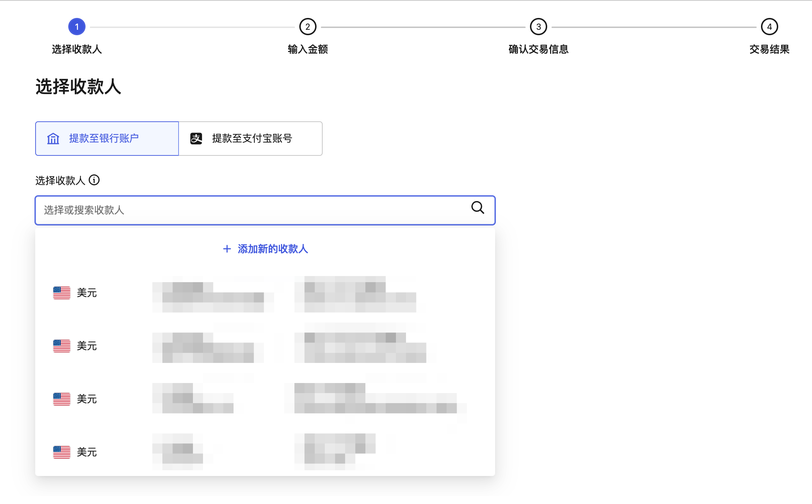Click the step 1 indicator circle

pyautogui.click(x=77, y=26)
